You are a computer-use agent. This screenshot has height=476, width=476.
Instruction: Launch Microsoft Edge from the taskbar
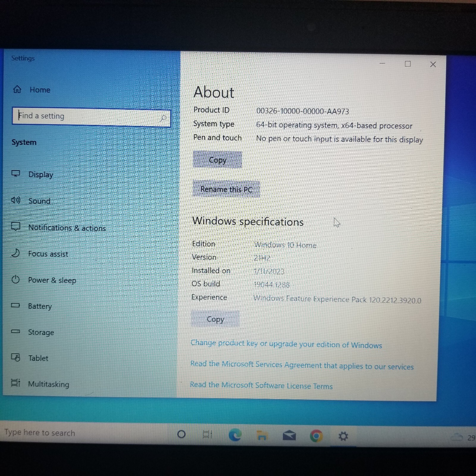tap(235, 435)
